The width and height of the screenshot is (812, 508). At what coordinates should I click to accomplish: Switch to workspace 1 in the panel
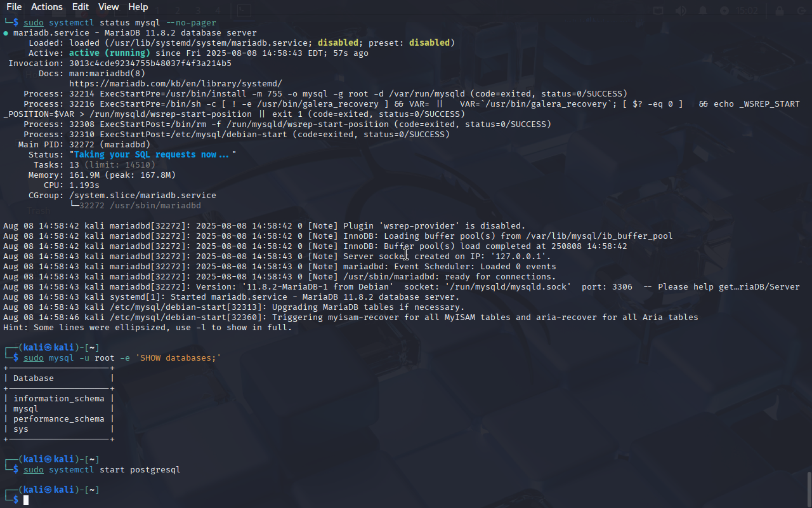pos(158,11)
